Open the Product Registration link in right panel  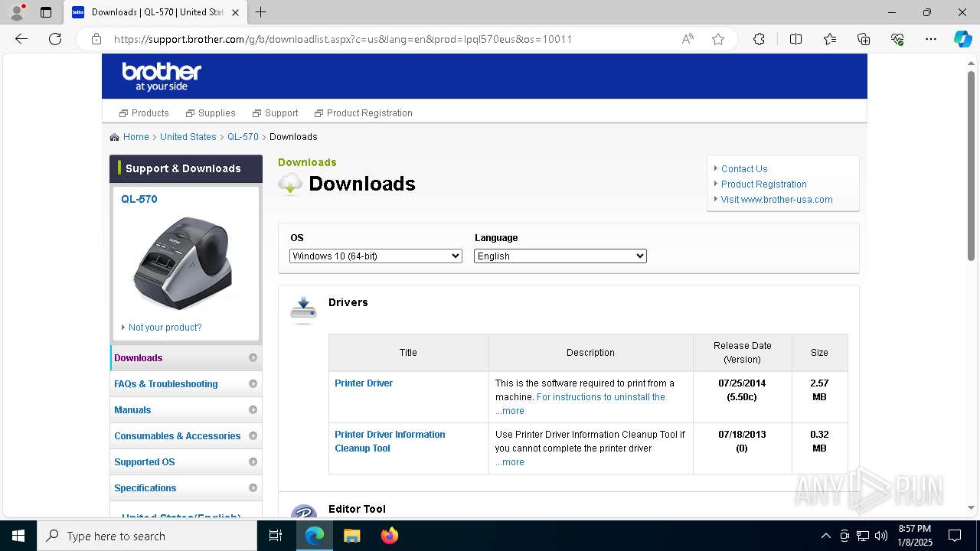click(x=764, y=184)
